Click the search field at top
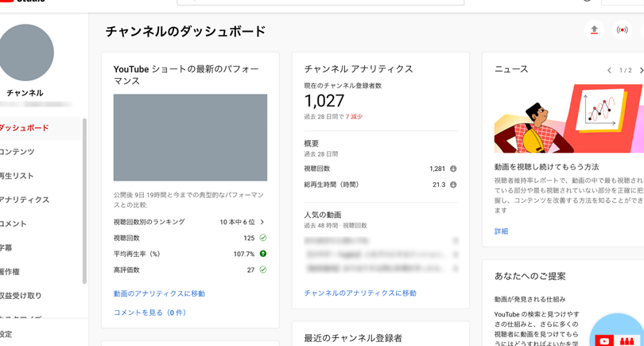 (320, 2)
